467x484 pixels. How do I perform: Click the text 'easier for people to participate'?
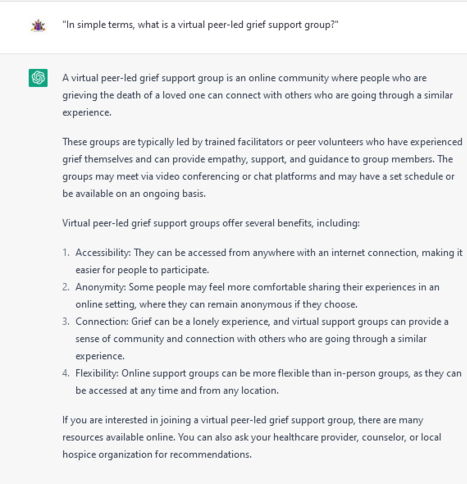click(142, 270)
